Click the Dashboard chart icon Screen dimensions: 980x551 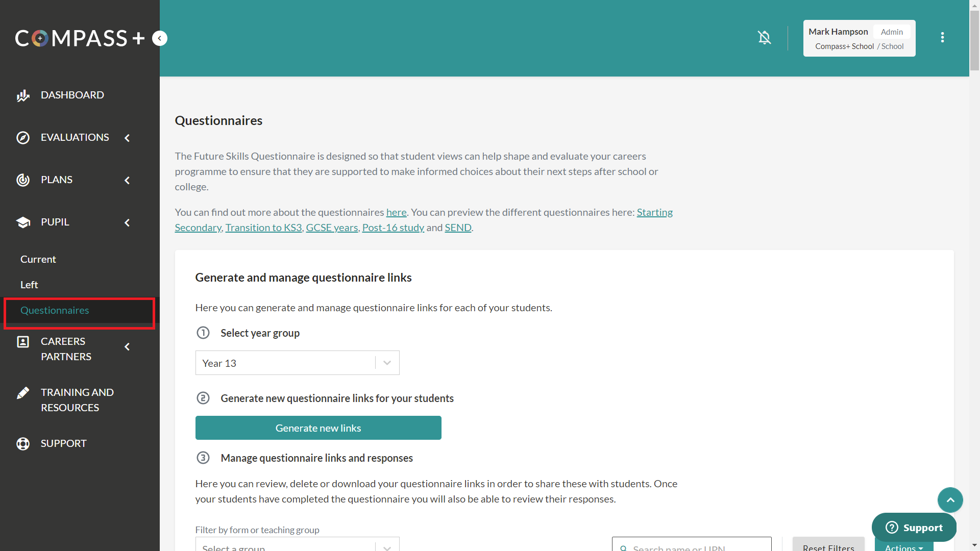point(23,95)
